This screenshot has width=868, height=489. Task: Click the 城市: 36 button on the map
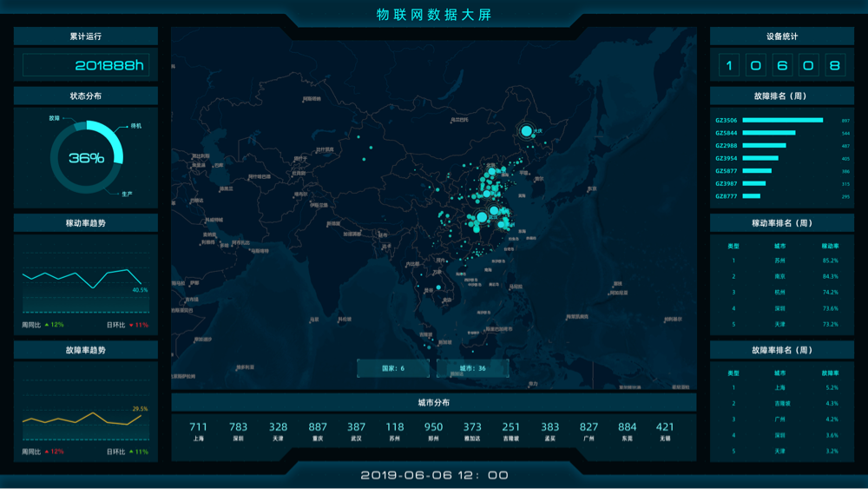[472, 368]
